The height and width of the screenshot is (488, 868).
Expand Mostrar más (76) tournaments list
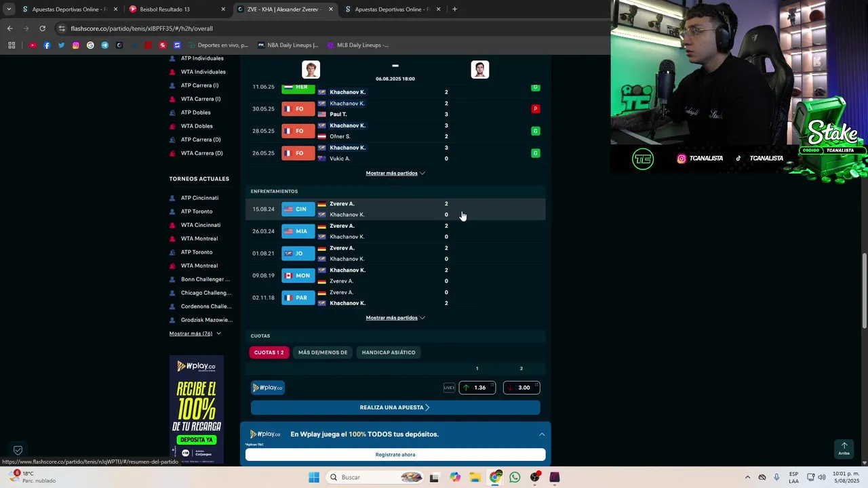[x=195, y=333]
